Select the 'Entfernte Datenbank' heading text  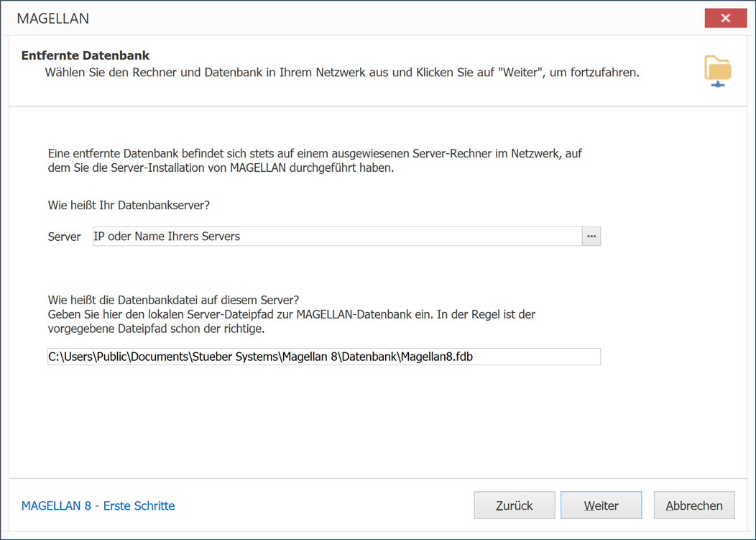pos(86,55)
